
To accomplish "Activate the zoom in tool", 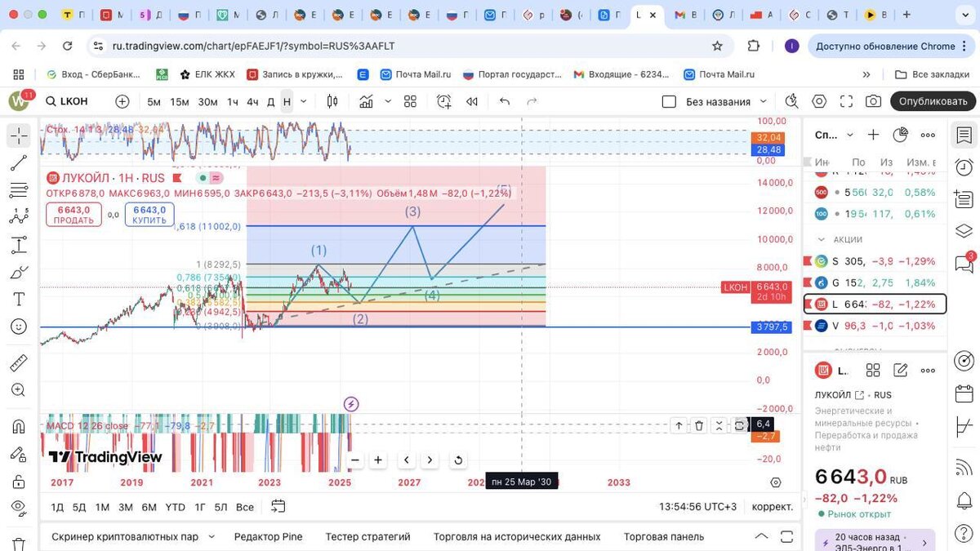I will pyautogui.click(x=19, y=390).
